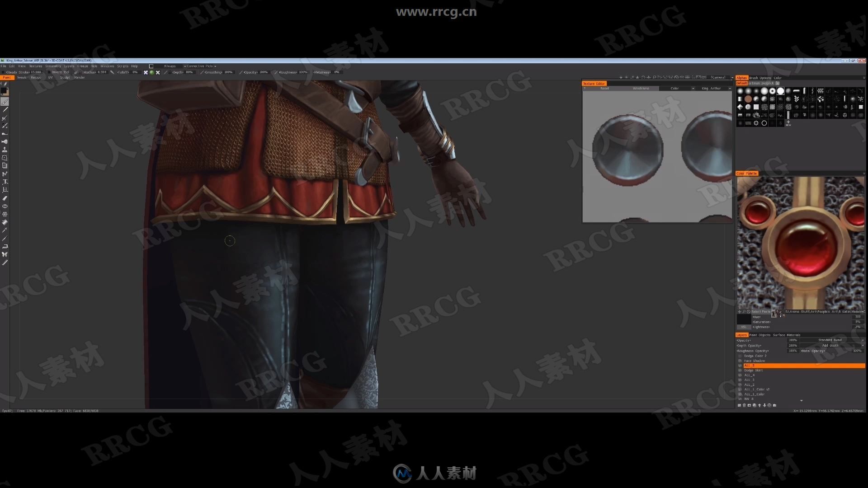The height and width of the screenshot is (488, 868).
Task: Toggle visibility of ALL_5 layer
Action: point(740,366)
